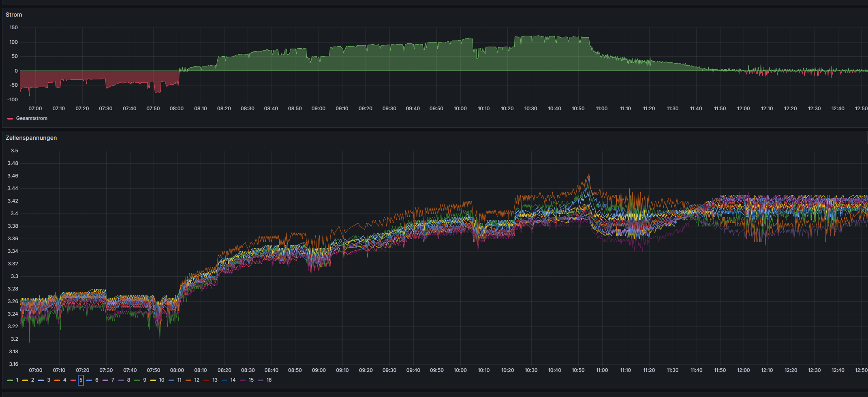Toggle cell 15 series label in legend
This screenshot has width=868, height=397.
point(251,380)
